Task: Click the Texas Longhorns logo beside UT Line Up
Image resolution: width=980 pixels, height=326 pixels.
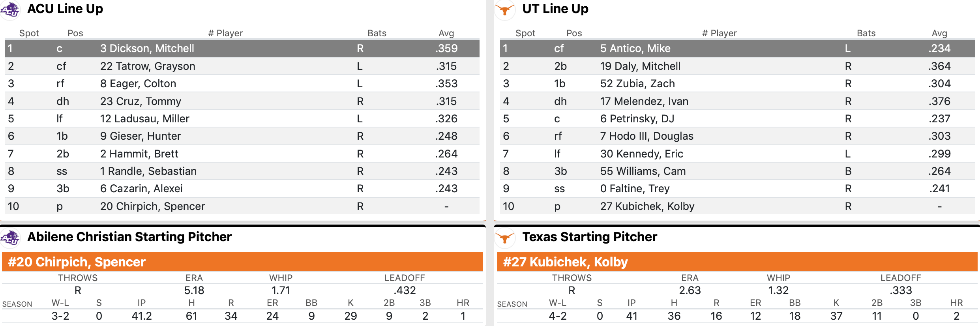Action: coord(505,9)
